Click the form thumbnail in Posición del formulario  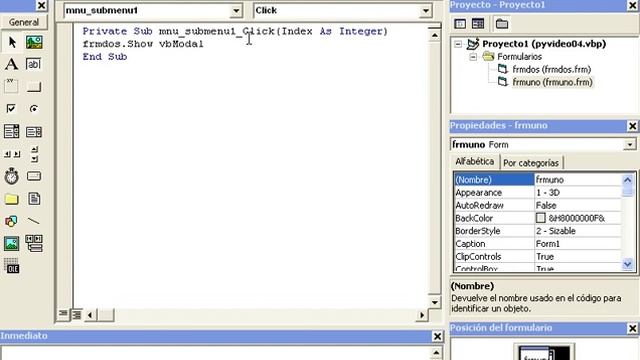535,354
